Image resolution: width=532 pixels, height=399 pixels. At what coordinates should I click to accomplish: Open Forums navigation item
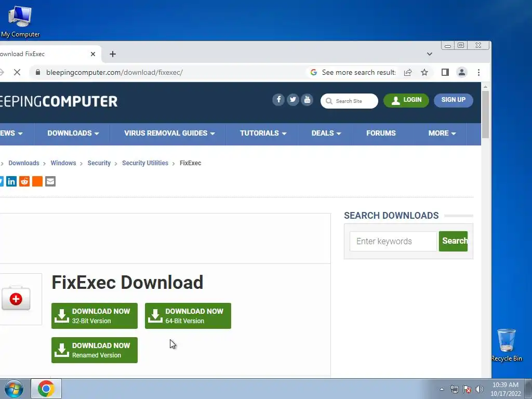(x=381, y=134)
